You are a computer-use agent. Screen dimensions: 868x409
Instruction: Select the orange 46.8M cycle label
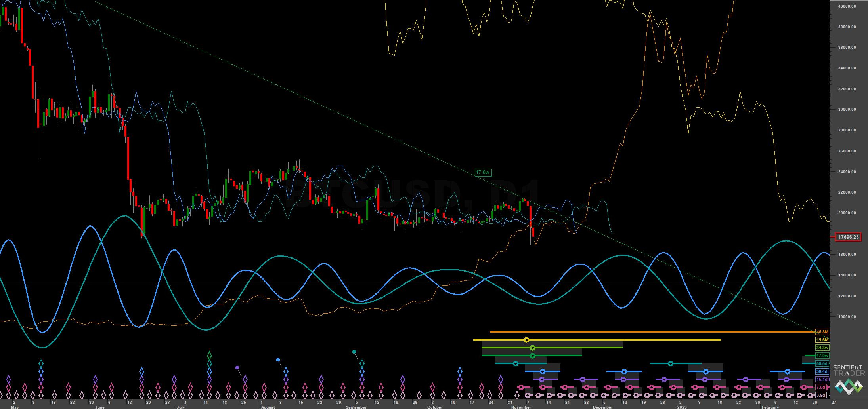coord(822,332)
